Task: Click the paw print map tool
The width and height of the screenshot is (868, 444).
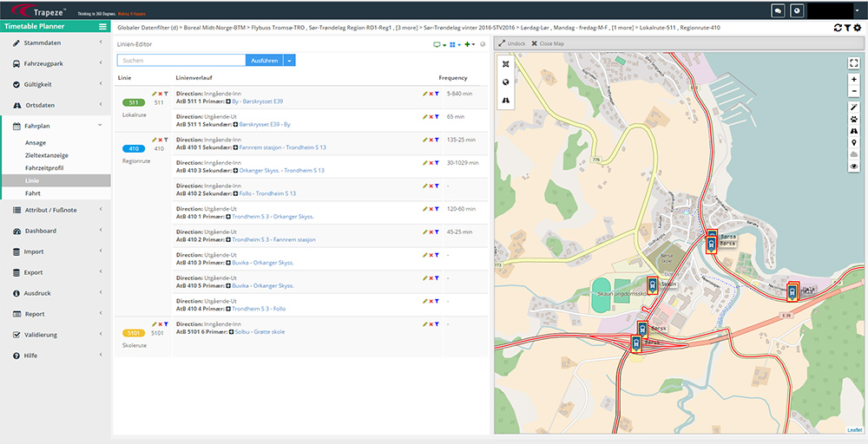Action: click(x=854, y=119)
